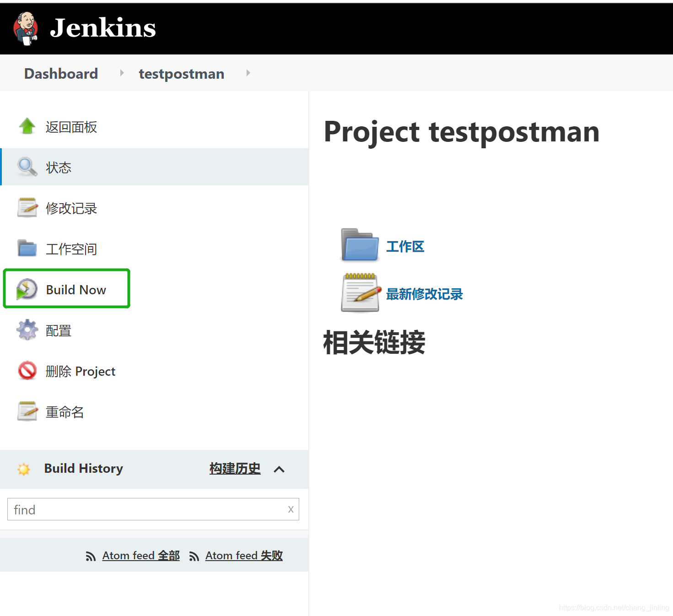Click the Jenkins butler logo icon
The height and width of the screenshot is (616, 673).
26,28
